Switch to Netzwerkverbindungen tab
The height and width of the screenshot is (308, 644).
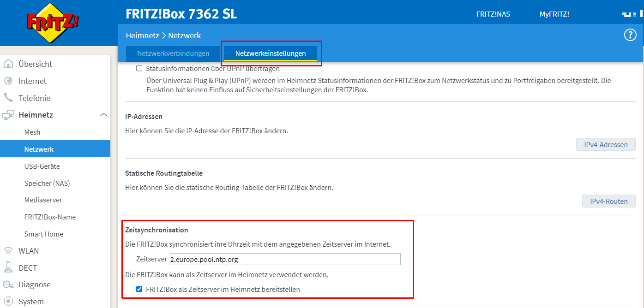[173, 53]
